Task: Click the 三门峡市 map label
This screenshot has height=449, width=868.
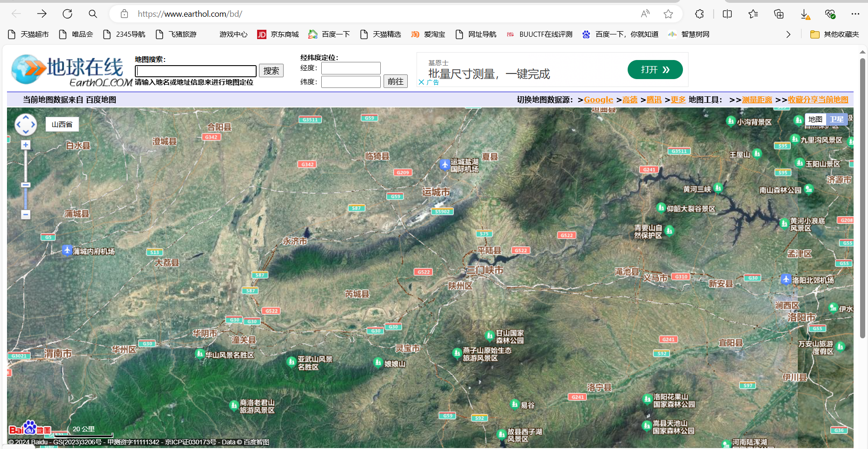Action: tap(485, 270)
